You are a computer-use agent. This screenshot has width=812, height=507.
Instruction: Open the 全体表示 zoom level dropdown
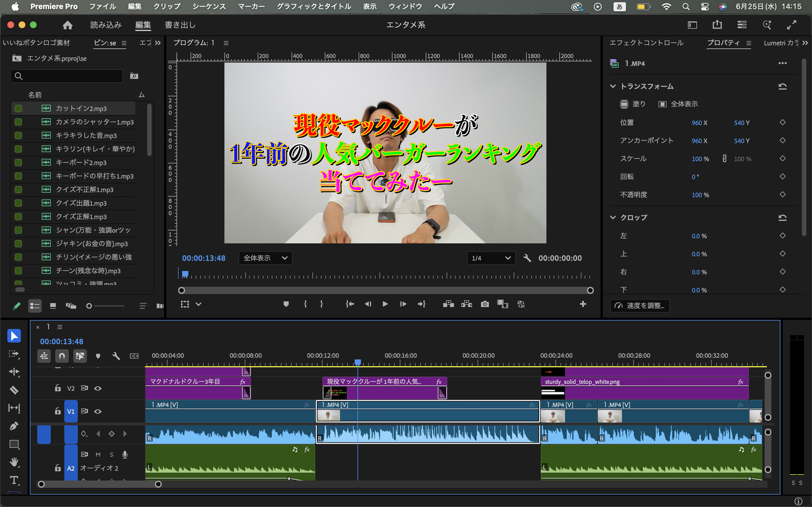coord(265,258)
